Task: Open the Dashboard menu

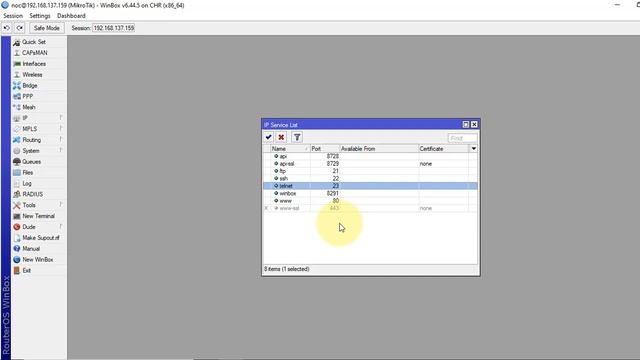Action: pos(71,16)
